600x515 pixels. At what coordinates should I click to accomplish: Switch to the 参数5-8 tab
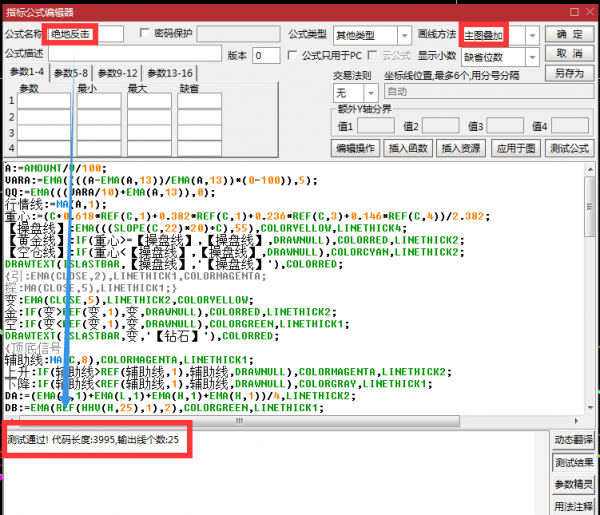pos(72,73)
